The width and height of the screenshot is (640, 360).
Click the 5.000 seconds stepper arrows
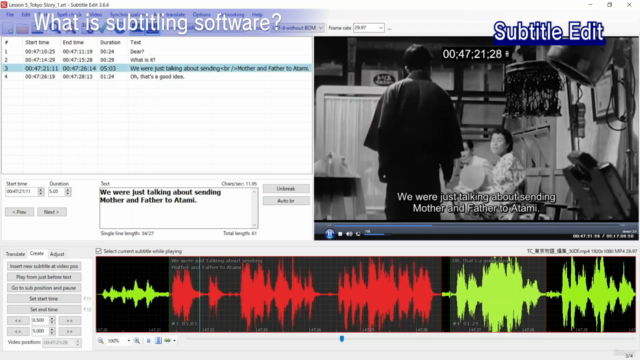52,331
